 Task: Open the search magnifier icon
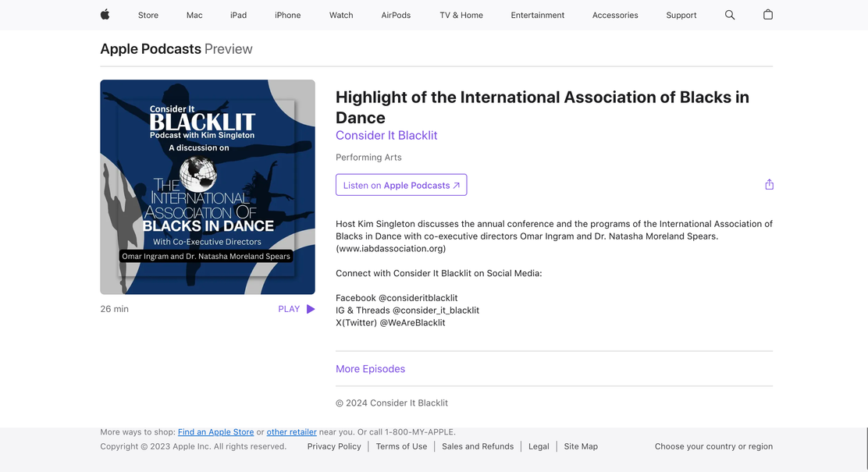pos(730,15)
